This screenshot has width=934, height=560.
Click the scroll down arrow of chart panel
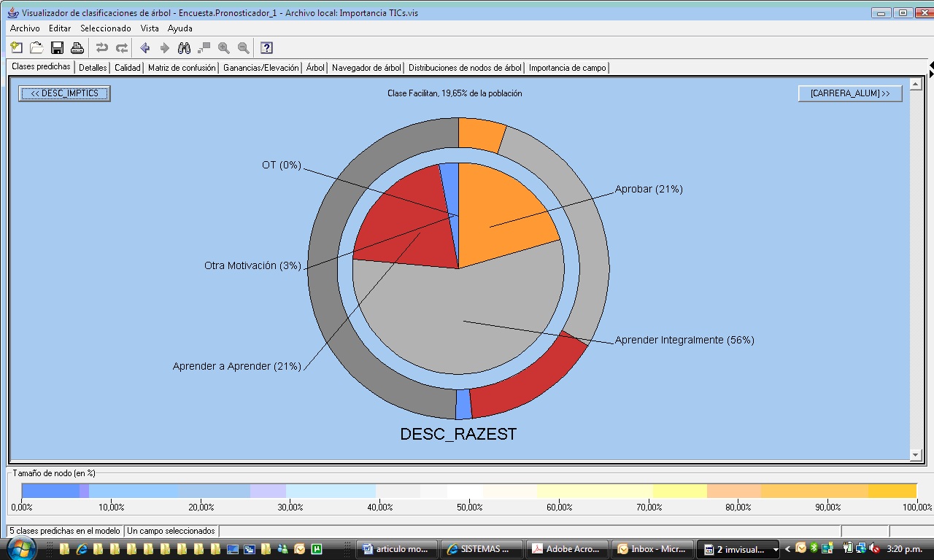point(916,455)
